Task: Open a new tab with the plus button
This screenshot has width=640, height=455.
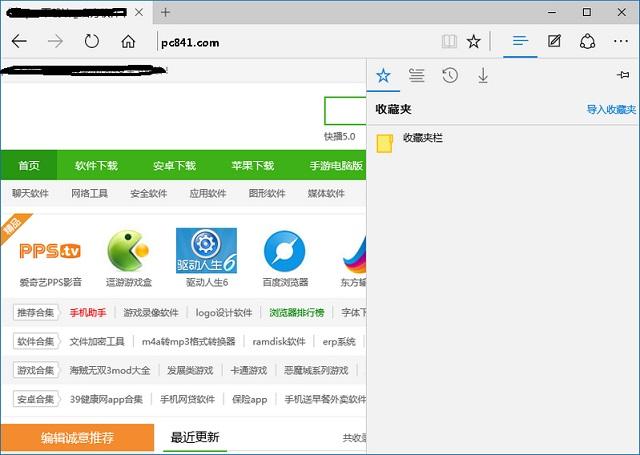Action: pyautogui.click(x=165, y=12)
